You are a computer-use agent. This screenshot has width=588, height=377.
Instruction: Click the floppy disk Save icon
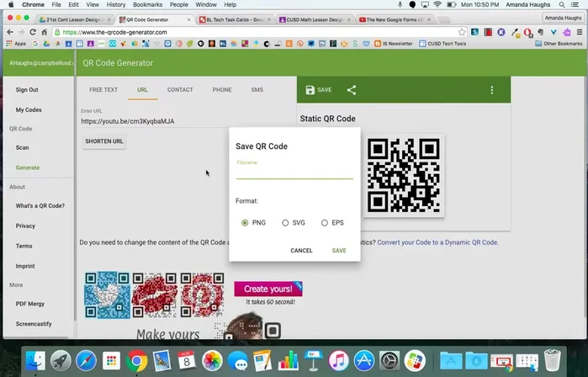tap(310, 90)
